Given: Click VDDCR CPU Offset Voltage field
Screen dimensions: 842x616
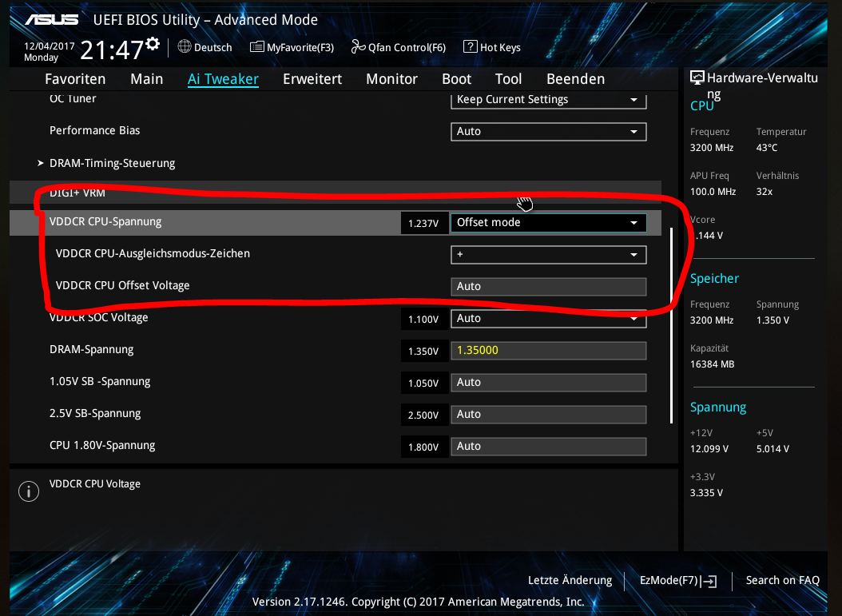Looking at the screenshot, I should point(548,286).
